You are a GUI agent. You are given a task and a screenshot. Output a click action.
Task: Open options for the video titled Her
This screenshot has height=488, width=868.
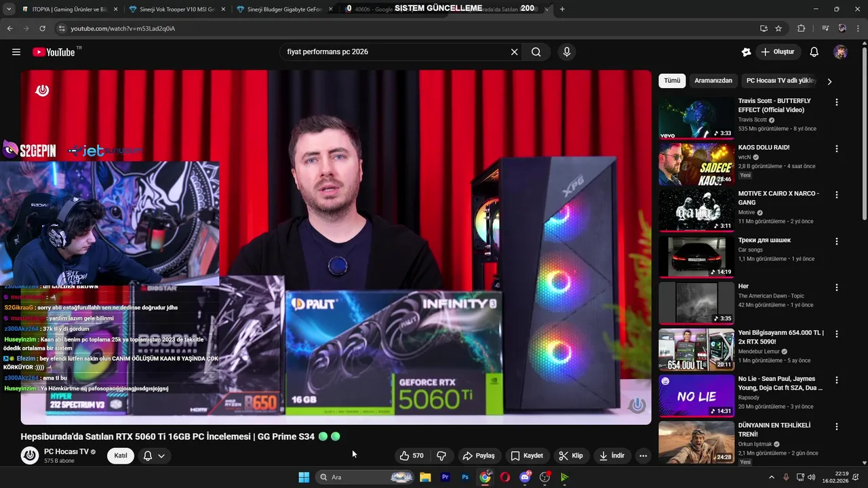(x=836, y=287)
